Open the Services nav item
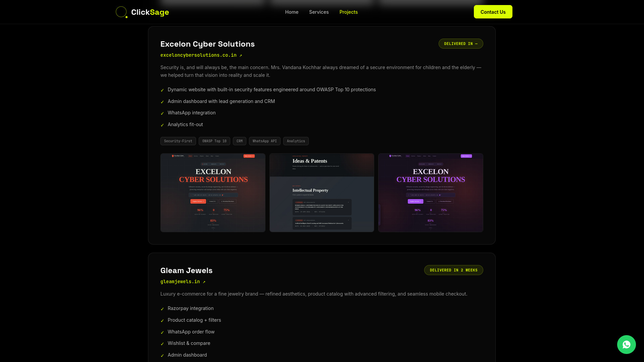644x362 pixels. coord(319,12)
